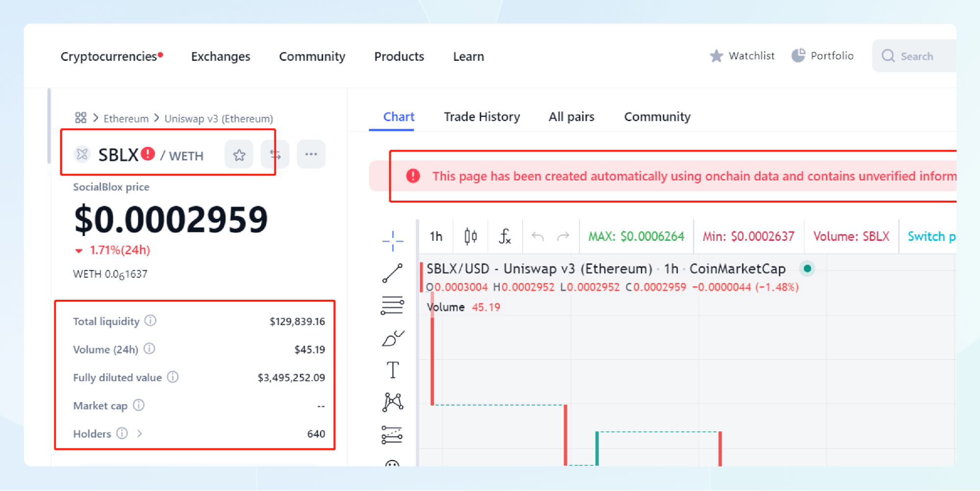This screenshot has height=491, width=980.
Task: Select the XABCD pattern tool
Action: pyautogui.click(x=393, y=402)
